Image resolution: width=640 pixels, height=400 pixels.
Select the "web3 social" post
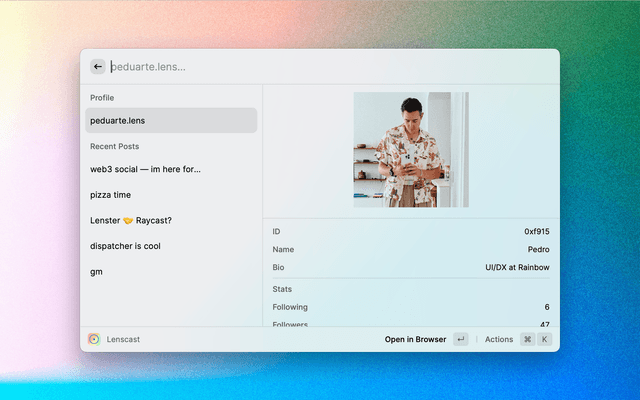click(x=171, y=169)
